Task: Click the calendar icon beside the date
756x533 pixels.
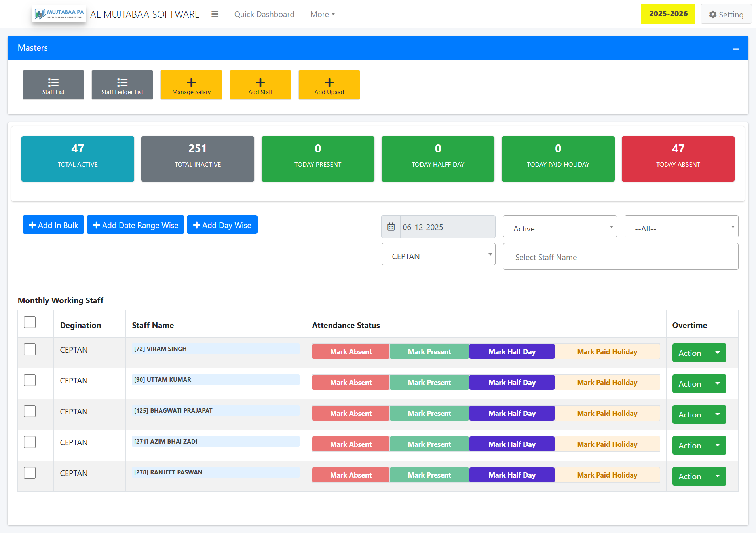Action: point(391,227)
